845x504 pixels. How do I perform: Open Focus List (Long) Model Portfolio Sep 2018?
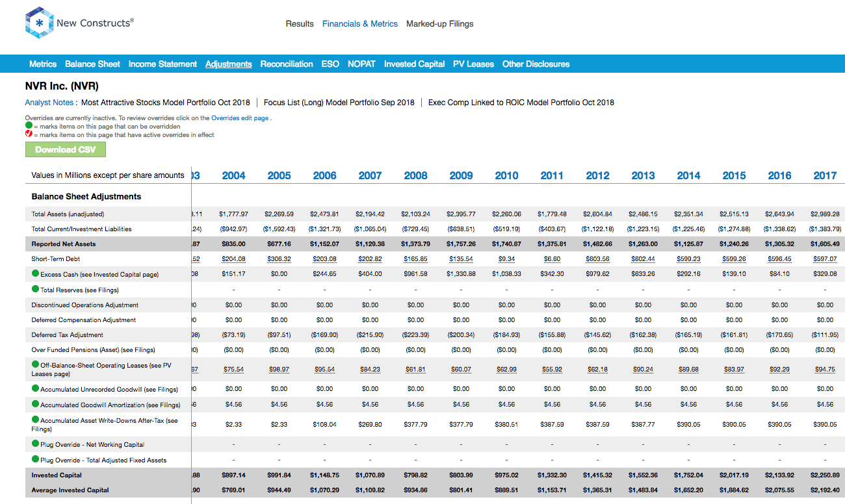(x=339, y=103)
